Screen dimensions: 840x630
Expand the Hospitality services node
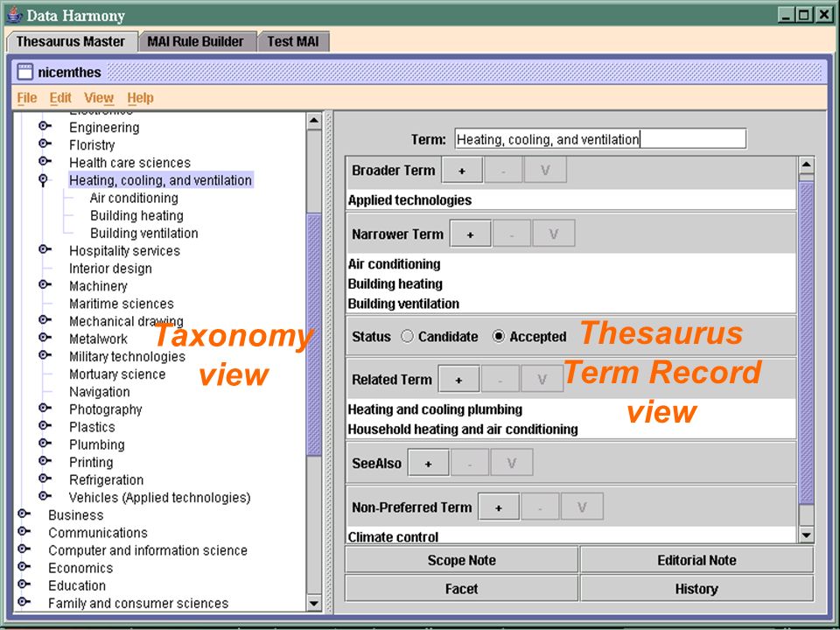45,249
